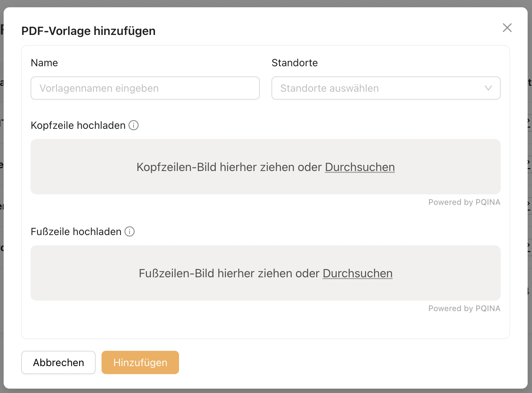Click the Name label text

click(x=44, y=63)
